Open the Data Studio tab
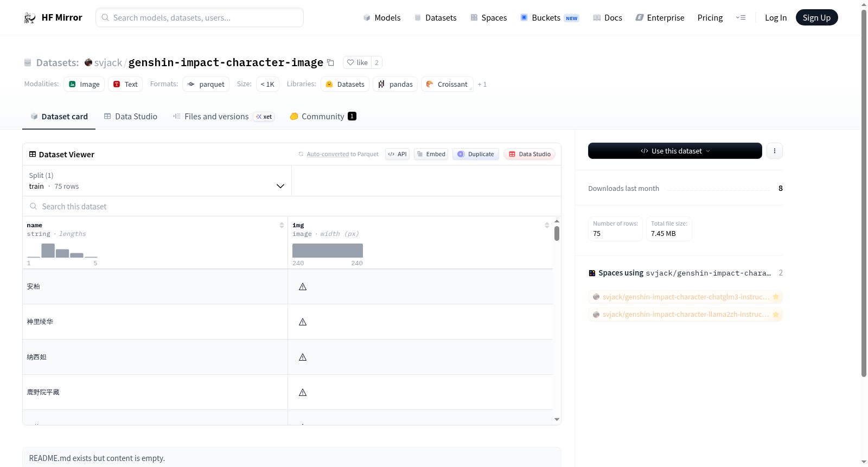This screenshot has height=467, width=868. tap(131, 117)
